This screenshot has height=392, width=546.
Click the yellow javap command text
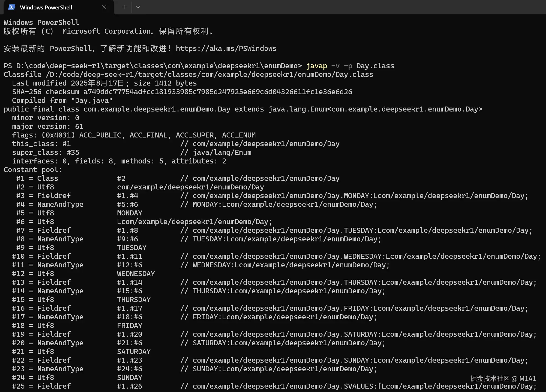(x=317, y=66)
